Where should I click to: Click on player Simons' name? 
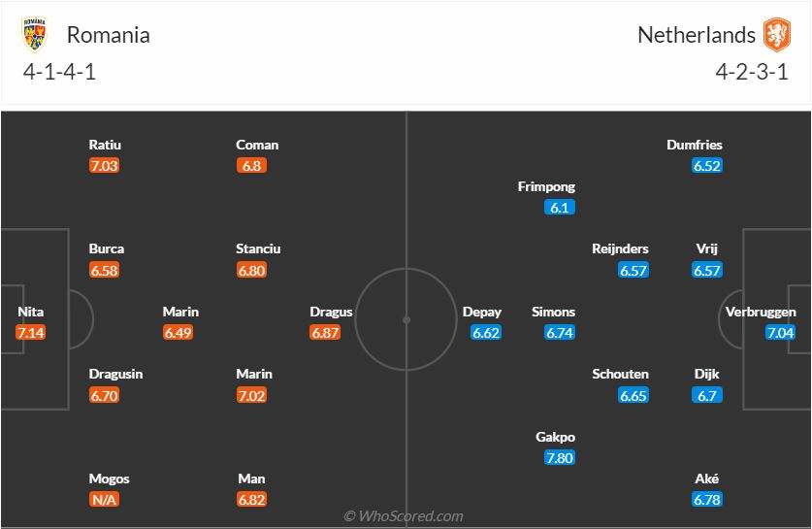554,312
